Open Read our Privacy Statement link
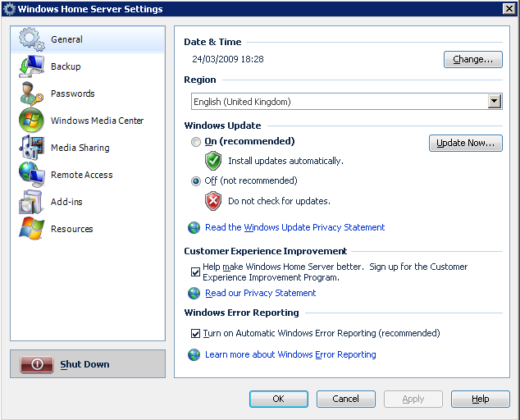Viewport: 520px width, 420px height. 260,294
